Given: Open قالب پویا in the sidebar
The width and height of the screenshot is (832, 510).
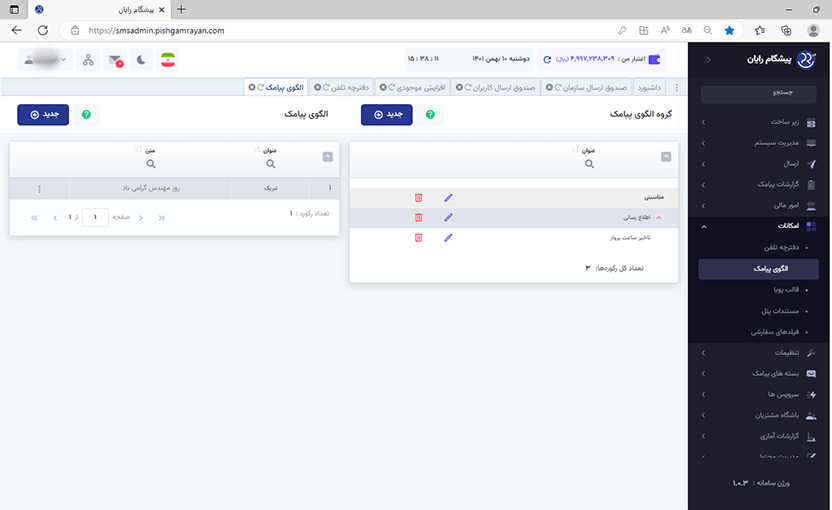Looking at the screenshot, I should (x=786, y=290).
